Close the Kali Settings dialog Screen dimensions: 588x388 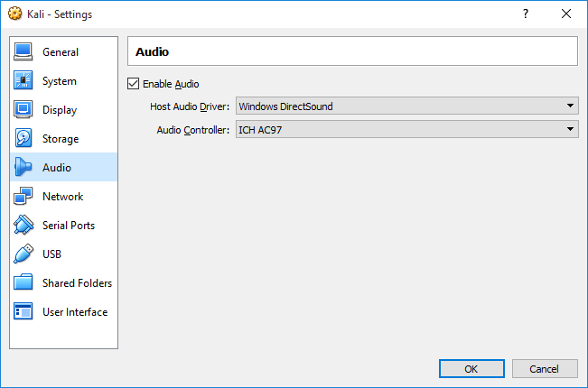click(566, 14)
